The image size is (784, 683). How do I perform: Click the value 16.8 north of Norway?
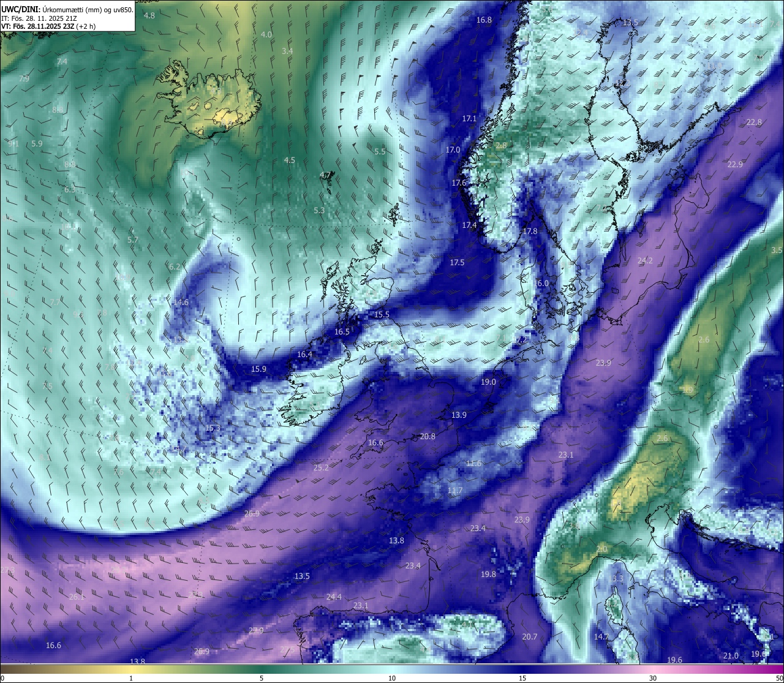pos(484,20)
